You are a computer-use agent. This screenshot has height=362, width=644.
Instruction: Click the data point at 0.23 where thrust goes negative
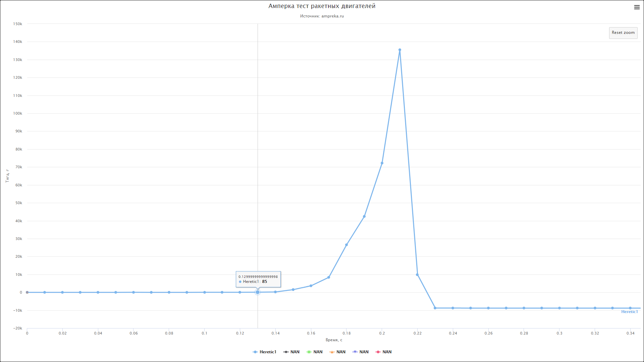click(x=435, y=308)
